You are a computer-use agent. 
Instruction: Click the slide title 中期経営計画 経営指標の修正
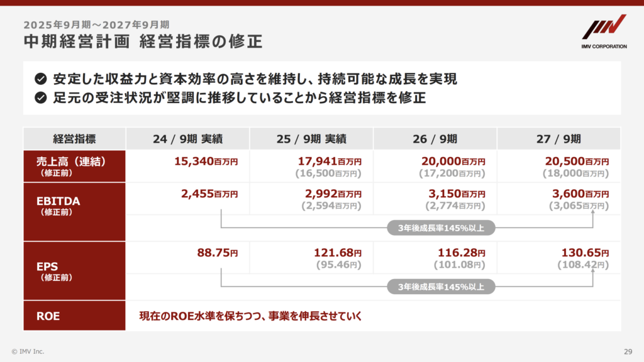(143, 42)
